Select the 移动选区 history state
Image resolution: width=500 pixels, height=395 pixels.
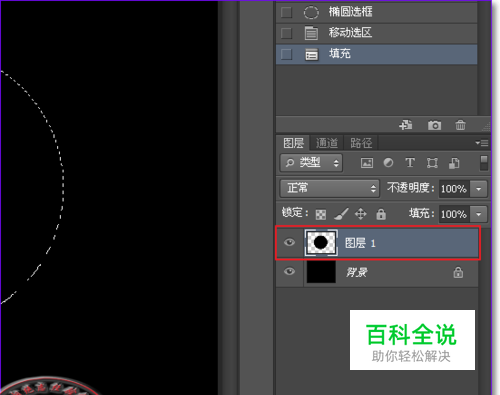377,33
